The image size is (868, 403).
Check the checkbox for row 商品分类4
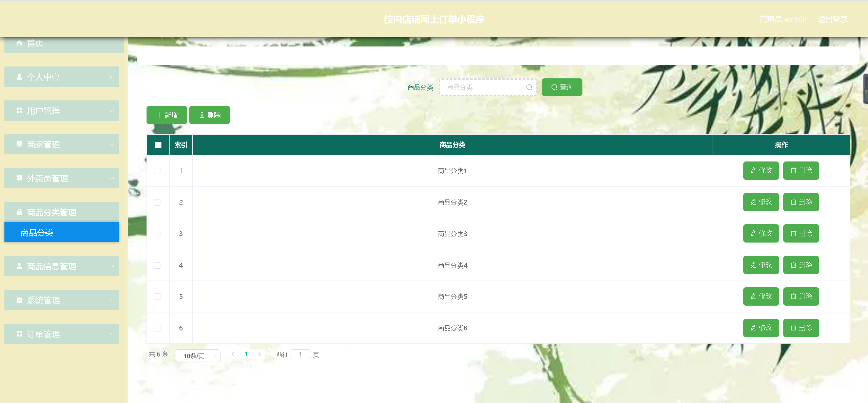157,265
